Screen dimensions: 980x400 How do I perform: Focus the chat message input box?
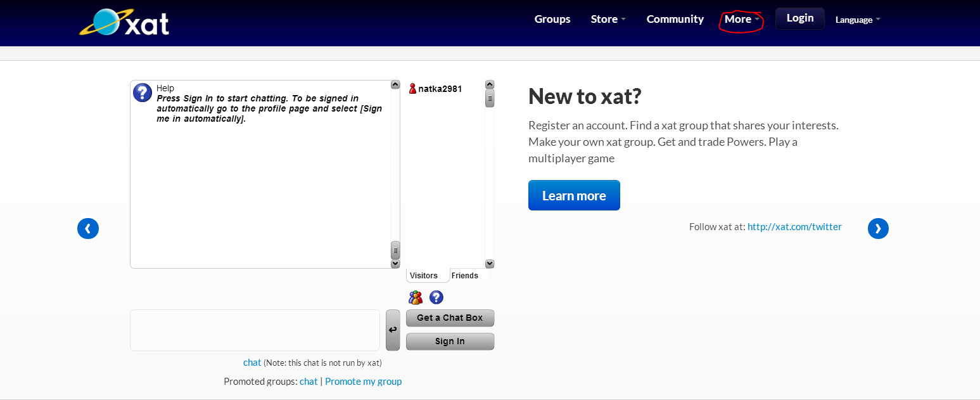tap(255, 330)
